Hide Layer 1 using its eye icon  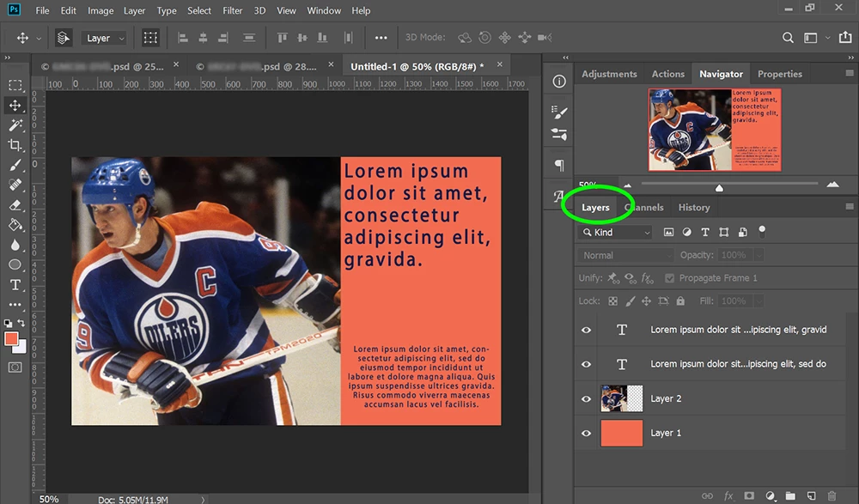tap(587, 433)
